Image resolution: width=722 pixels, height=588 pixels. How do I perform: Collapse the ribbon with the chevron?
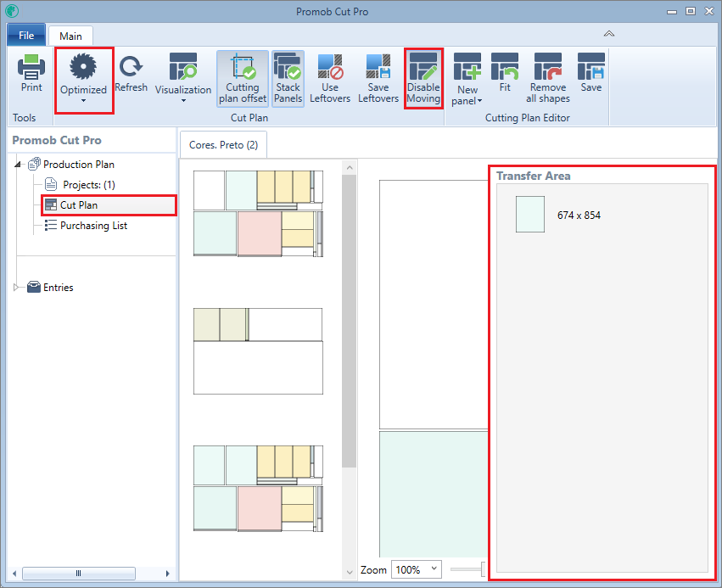[x=609, y=34]
